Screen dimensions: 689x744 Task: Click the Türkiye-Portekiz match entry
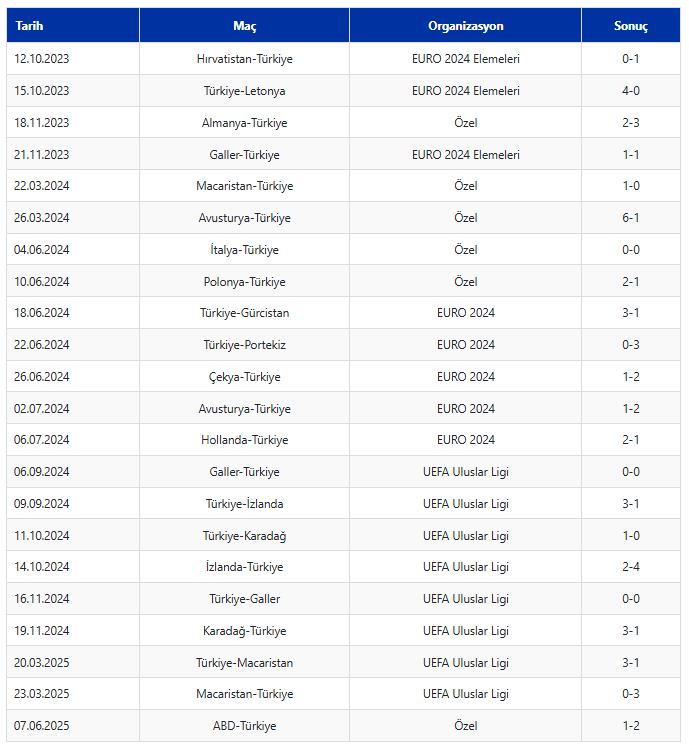tap(244, 345)
